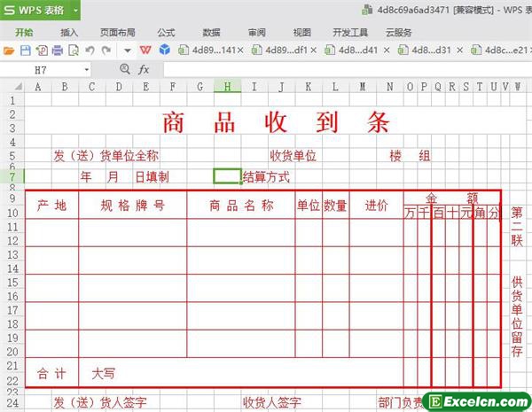
Task: Click the 规格牌号 header cell
Action: 133,206
